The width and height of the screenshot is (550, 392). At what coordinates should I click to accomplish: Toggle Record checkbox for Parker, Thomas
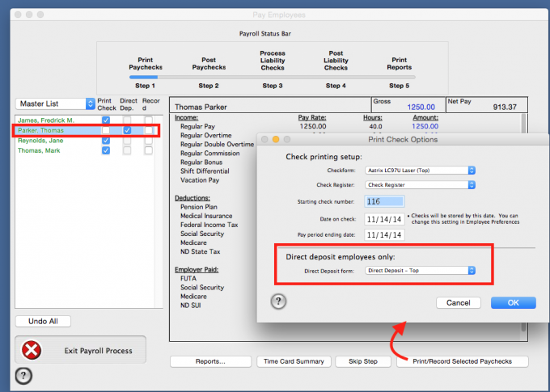coord(149,130)
